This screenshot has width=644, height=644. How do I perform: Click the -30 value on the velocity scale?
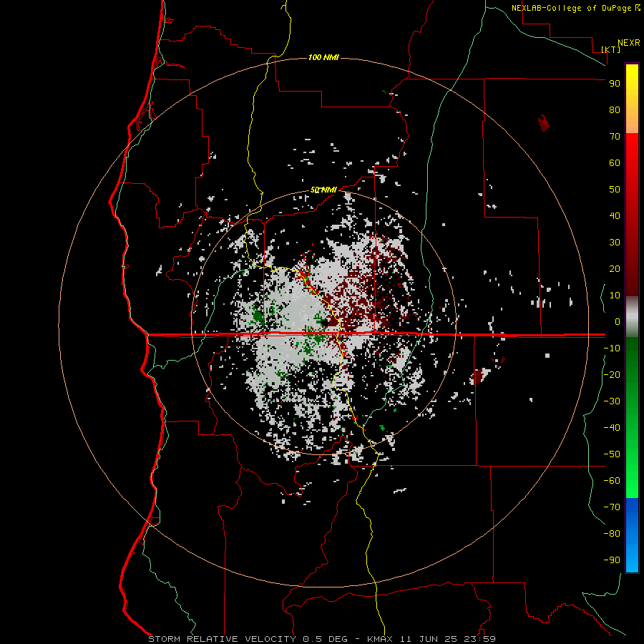tap(612, 401)
